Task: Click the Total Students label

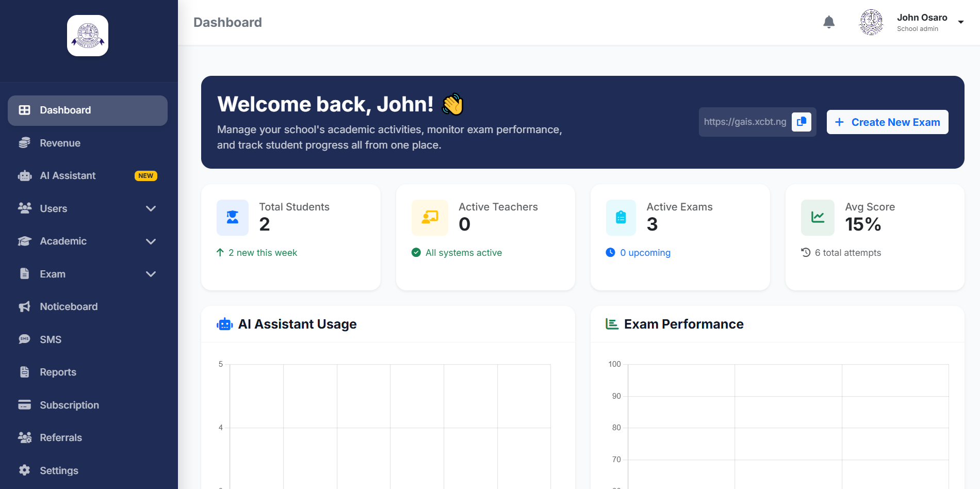Action: pos(294,207)
